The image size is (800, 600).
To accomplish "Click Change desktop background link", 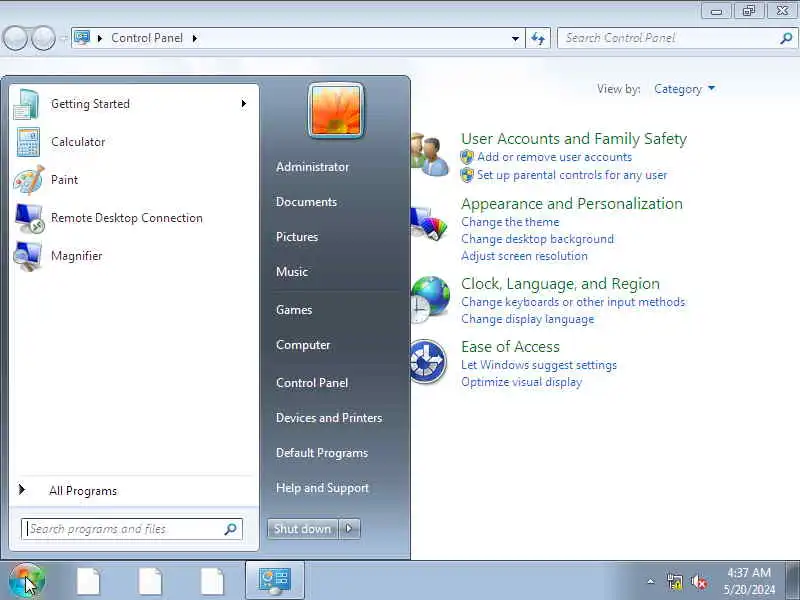I will point(537,239).
